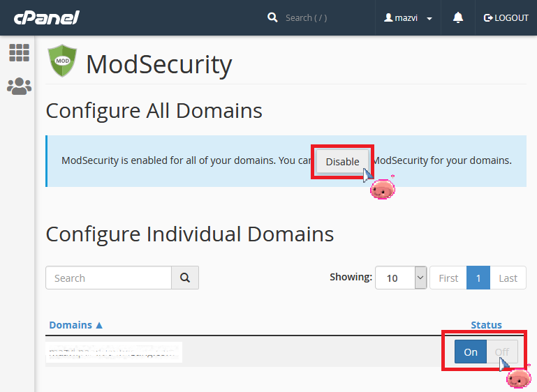537x392 pixels.
Task: Click the person icon beside mazvi
Action: (388, 17)
